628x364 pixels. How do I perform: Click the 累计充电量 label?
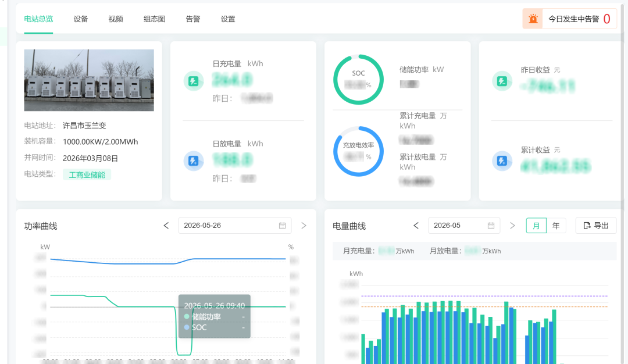tap(418, 116)
